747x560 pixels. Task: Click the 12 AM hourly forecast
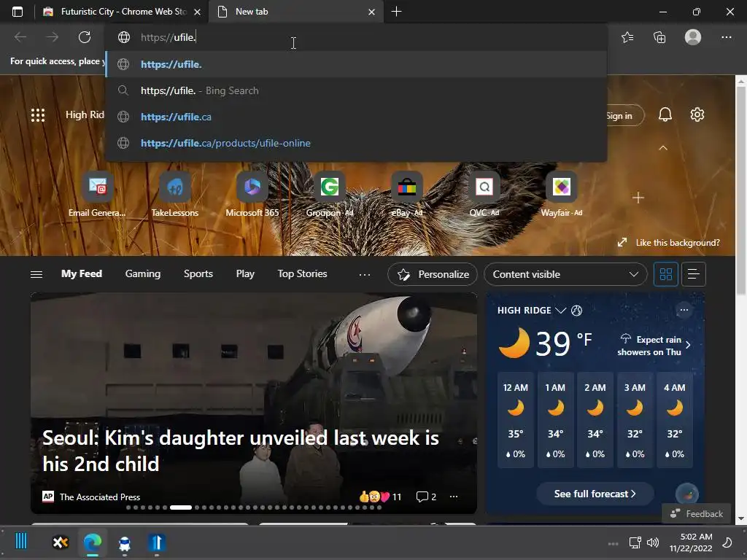click(516, 420)
